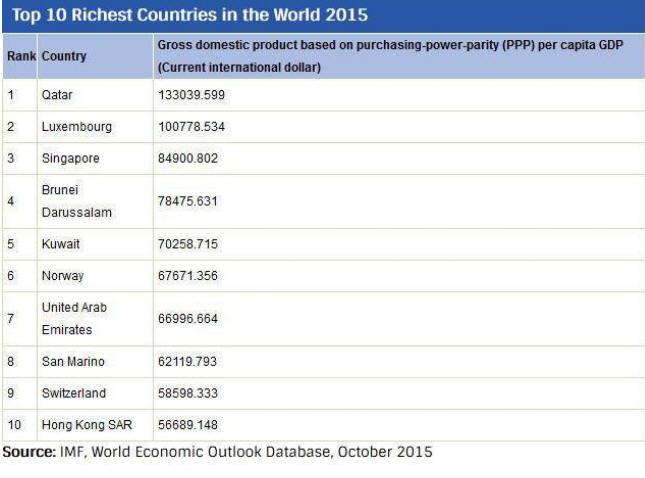Click the value 70258.715
Viewport: 645px width, 478px height.
(188, 244)
